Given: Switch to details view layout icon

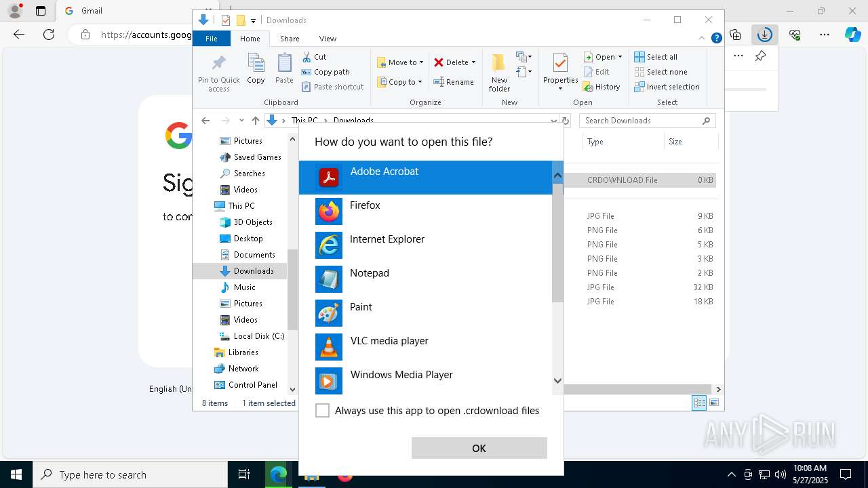Looking at the screenshot, I should point(699,403).
